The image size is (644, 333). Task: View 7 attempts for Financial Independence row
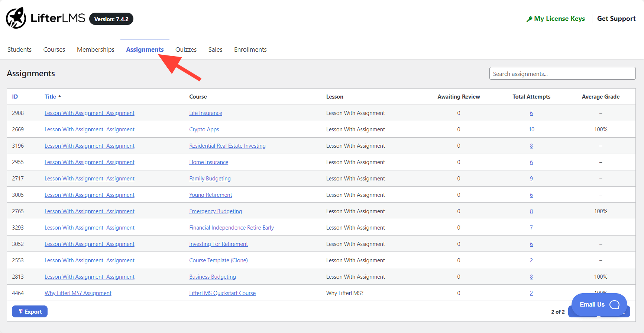531,228
